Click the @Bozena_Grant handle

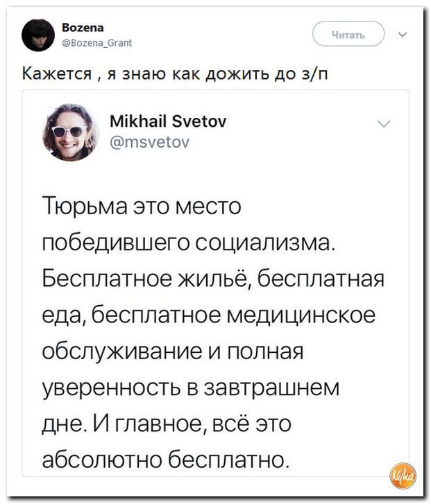click(x=96, y=43)
